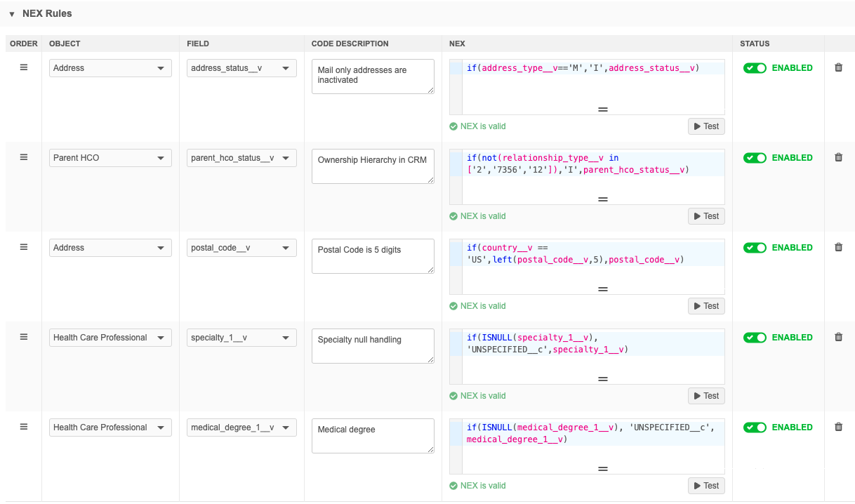Grab the reorder handle for address_status__v row

[x=23, y=68]
